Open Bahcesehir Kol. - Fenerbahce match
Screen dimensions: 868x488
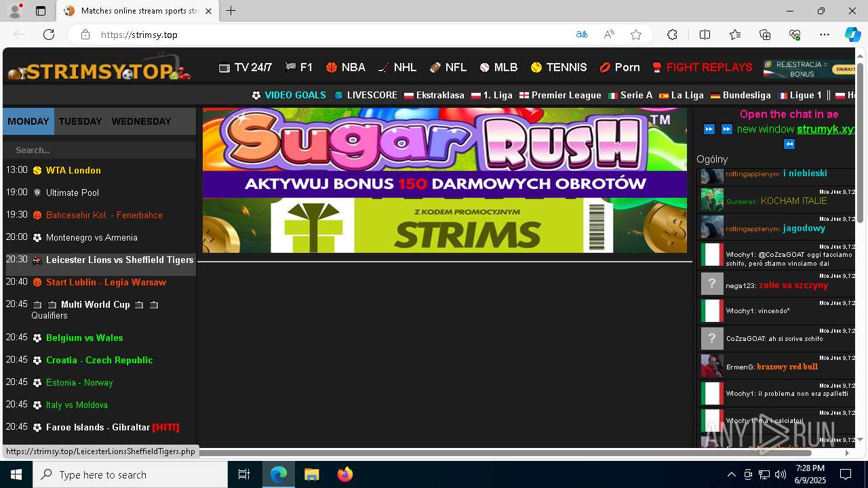(x=104, y=215)
